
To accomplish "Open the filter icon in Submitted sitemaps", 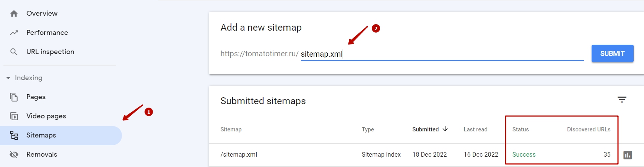I will (x=622, y=100).
